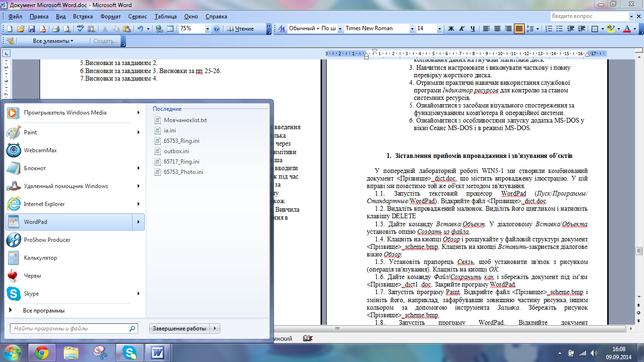Open Калькулятор from the Start menu
Viewport: 644px width, 362px height.
click(75, 258)
